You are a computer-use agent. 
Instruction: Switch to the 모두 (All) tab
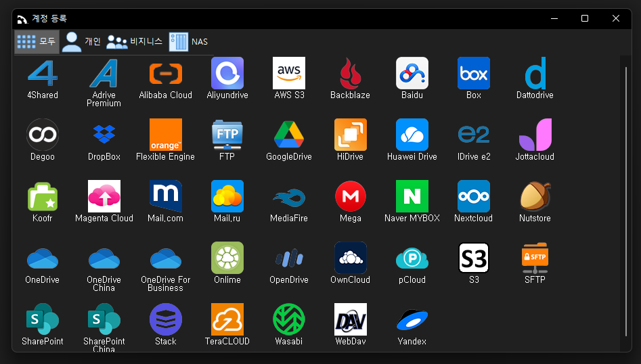pos(37,42)
